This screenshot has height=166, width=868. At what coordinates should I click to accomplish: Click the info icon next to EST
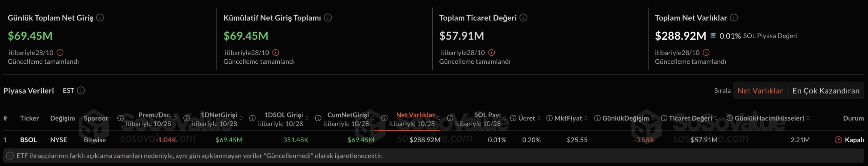(x=81, y=90)
